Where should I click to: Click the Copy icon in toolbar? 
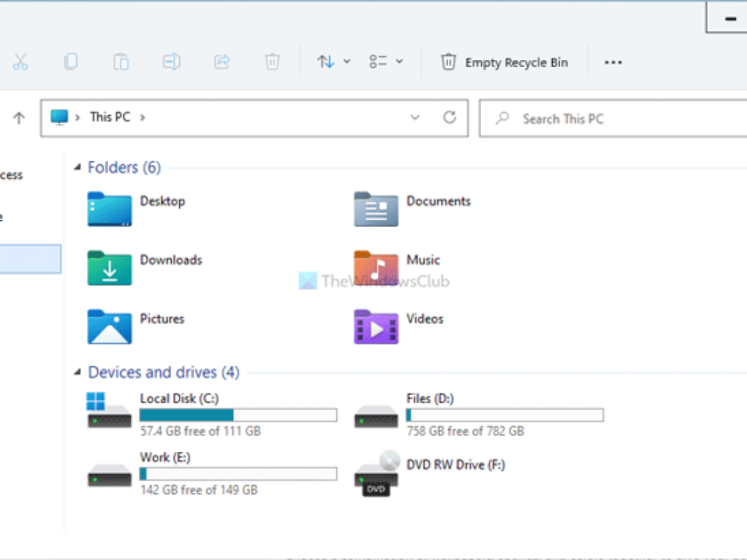(x=71, y=62)
